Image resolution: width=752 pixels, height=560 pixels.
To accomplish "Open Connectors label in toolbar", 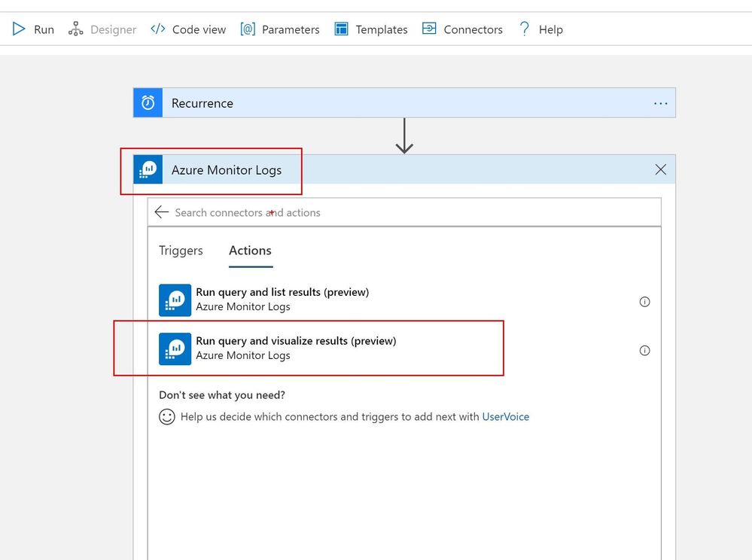I will [x=473, y=29].
